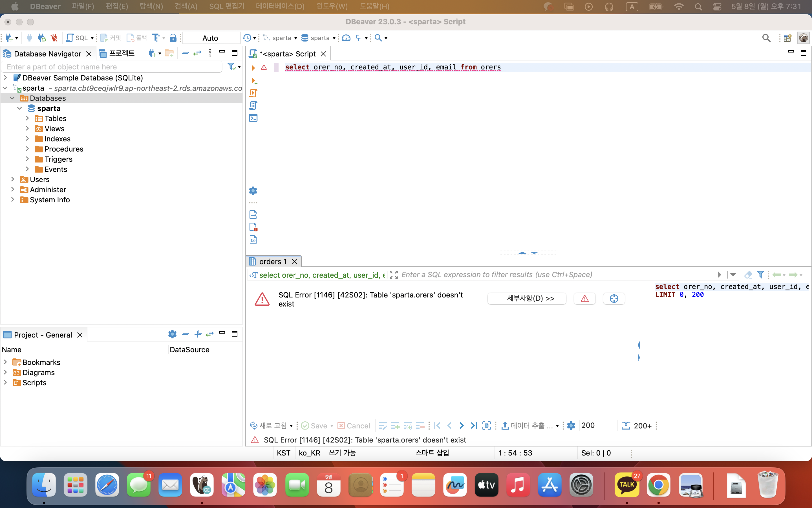The width and height of the screenshot is (812, 508).
Task: Open transaction log clock icon
Action: [x=247, y=38]
